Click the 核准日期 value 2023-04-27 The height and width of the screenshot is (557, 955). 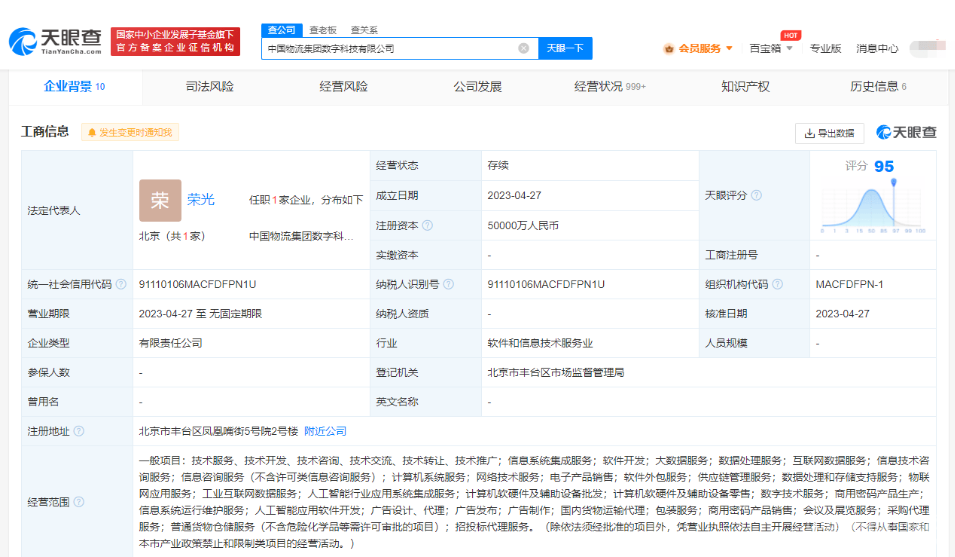pos(842,314)
